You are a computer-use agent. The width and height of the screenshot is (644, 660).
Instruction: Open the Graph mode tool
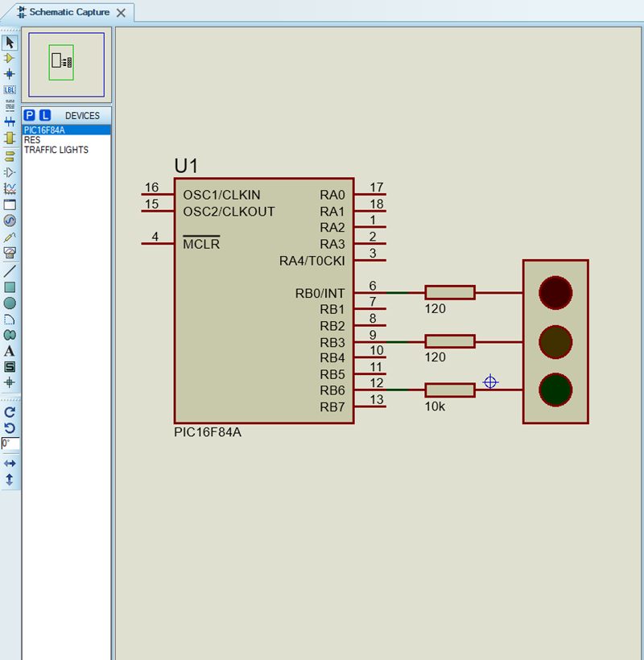click(x=10, y=188)
